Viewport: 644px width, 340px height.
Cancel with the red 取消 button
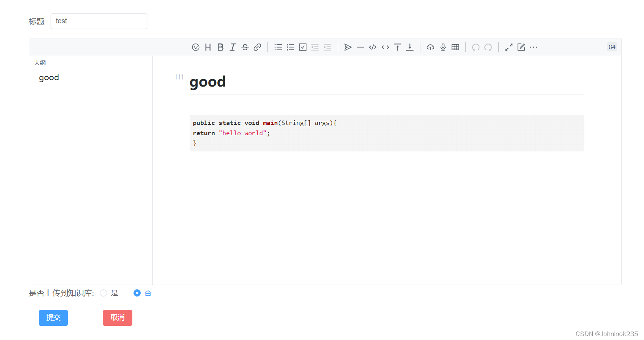[117, 318]
